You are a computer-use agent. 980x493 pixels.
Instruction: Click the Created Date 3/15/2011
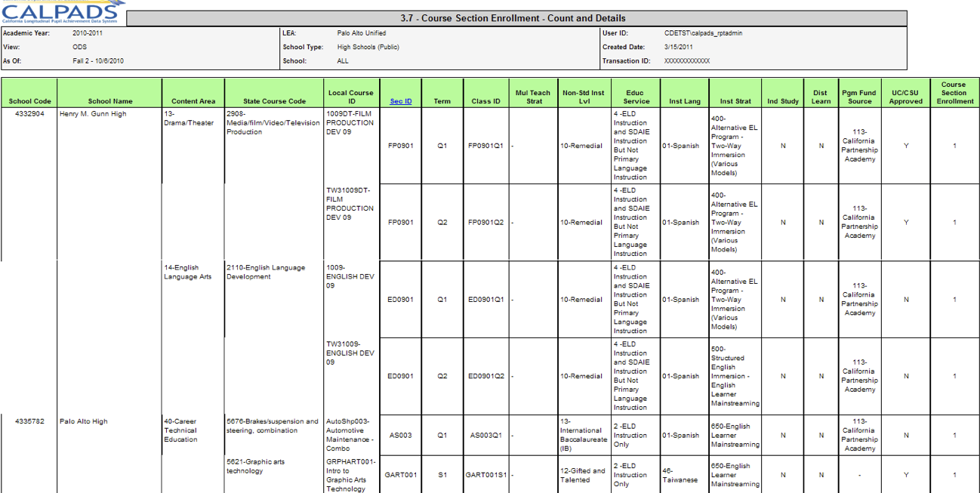(x=679, y=47)
